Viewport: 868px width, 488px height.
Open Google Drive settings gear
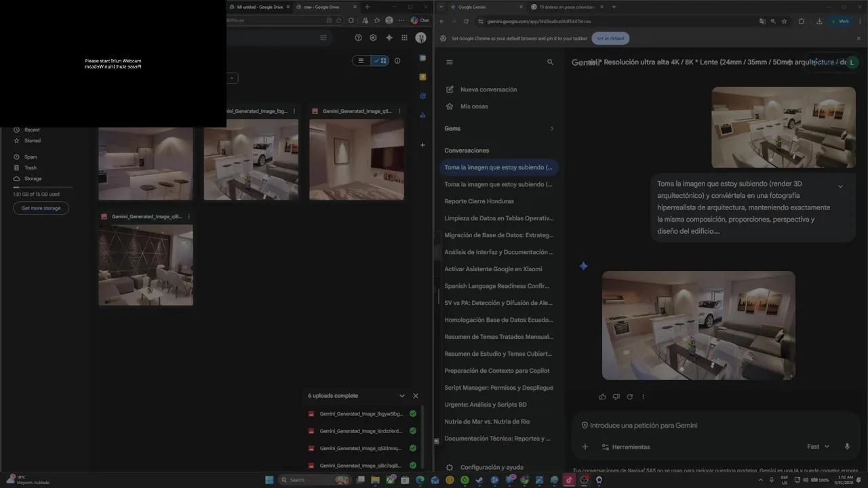[x=373, y=38]
